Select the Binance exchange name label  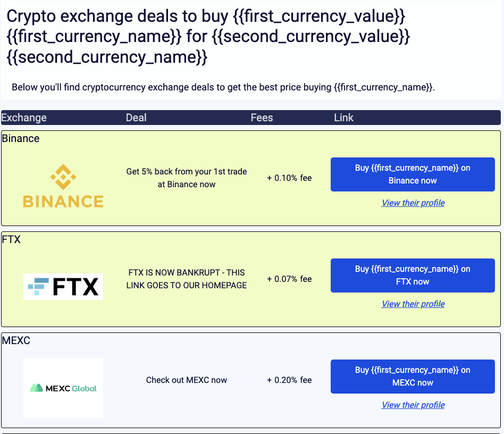click(21, 138)
